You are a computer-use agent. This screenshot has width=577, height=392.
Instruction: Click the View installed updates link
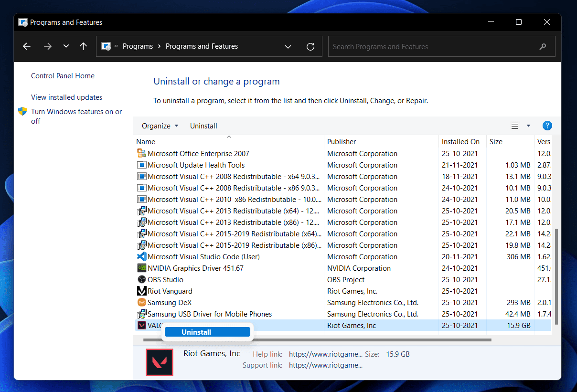tap(66, 97)
